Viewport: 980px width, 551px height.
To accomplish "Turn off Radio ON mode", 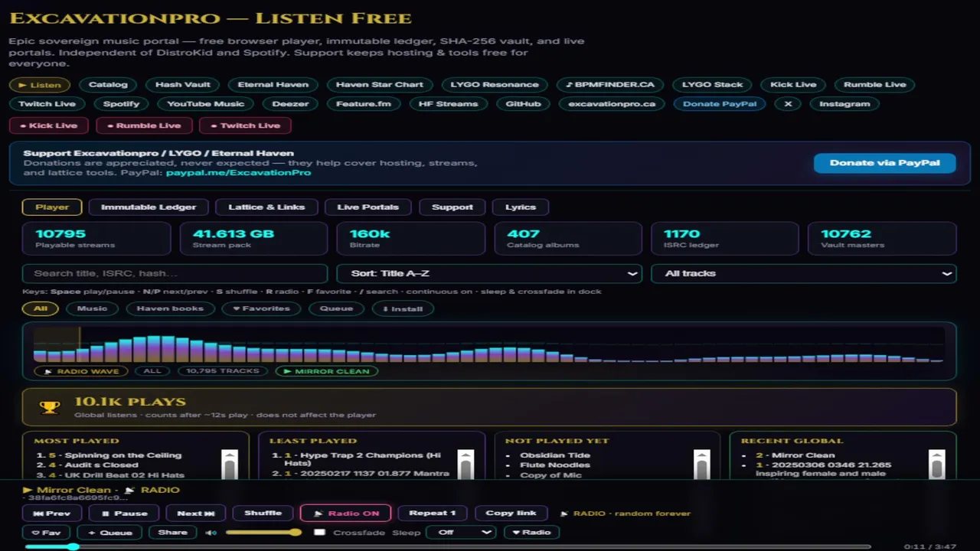I will click(x=346, y=514).
